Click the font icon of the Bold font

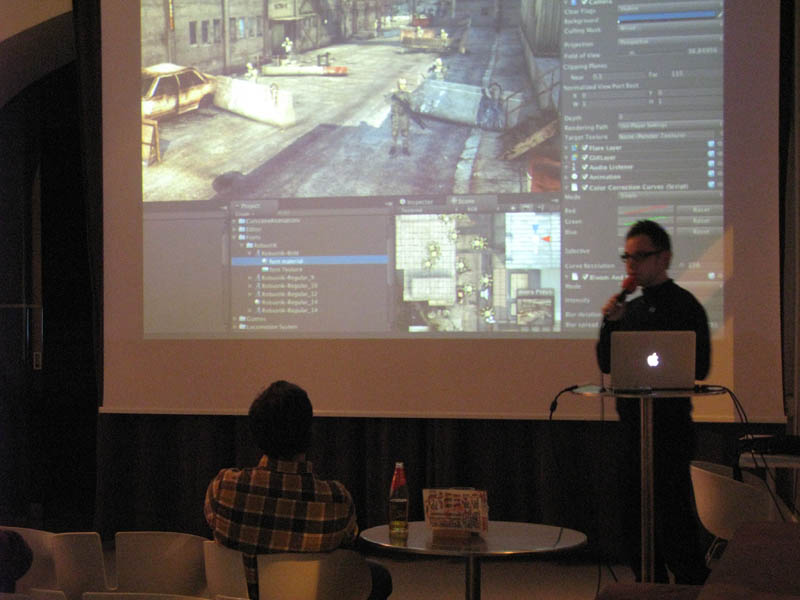258,253
